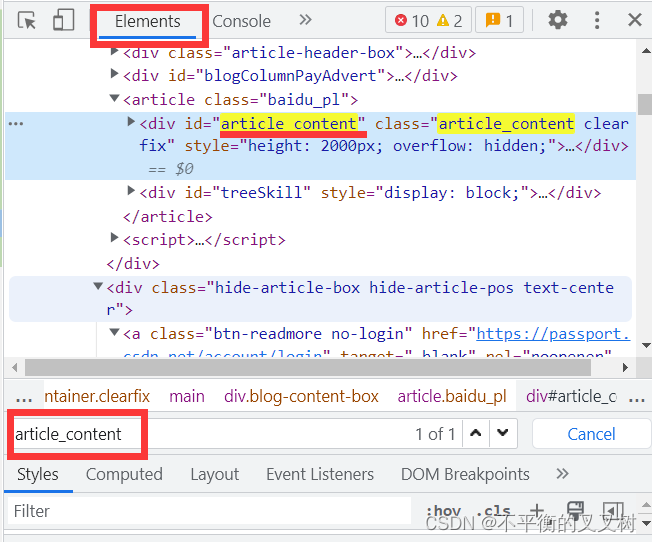Image resolution: width=652 pixels, height=542 pixels.
Task: Open DevTools settings gear
Action: point(558,20)
